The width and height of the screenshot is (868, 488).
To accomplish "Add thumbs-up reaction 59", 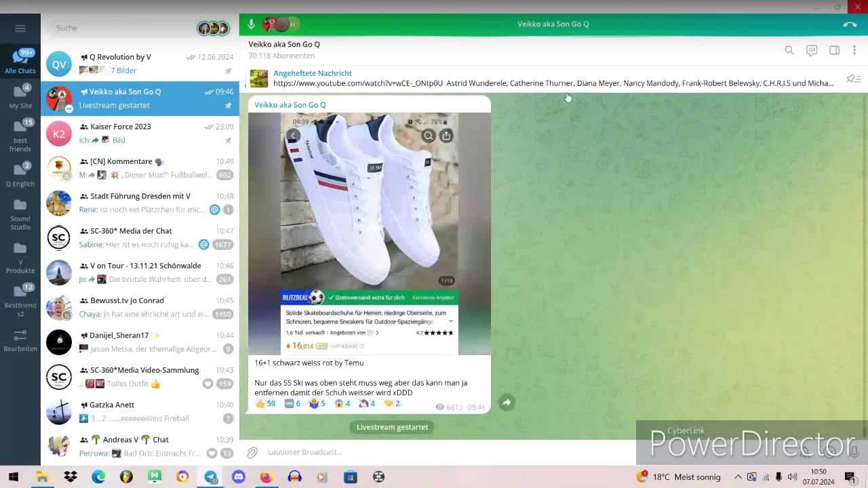I will (265, 403).
